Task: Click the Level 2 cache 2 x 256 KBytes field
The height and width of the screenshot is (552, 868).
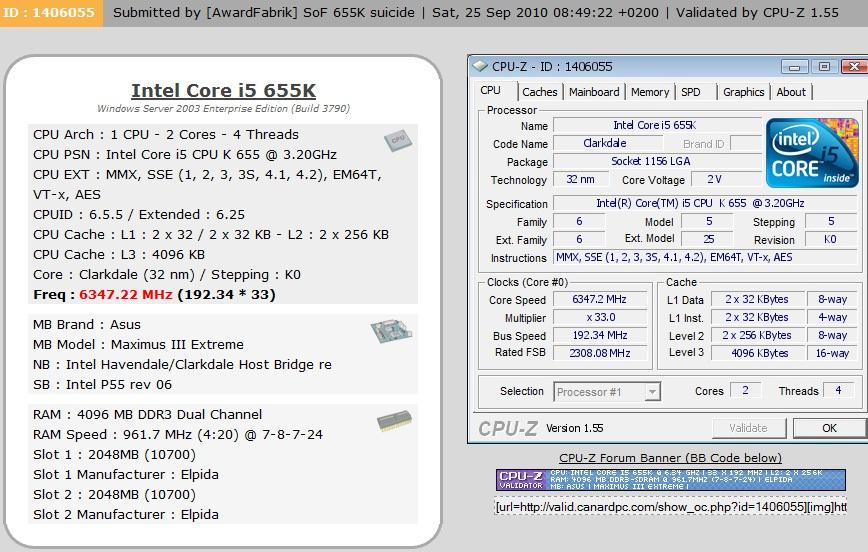Action: (757, 336)
